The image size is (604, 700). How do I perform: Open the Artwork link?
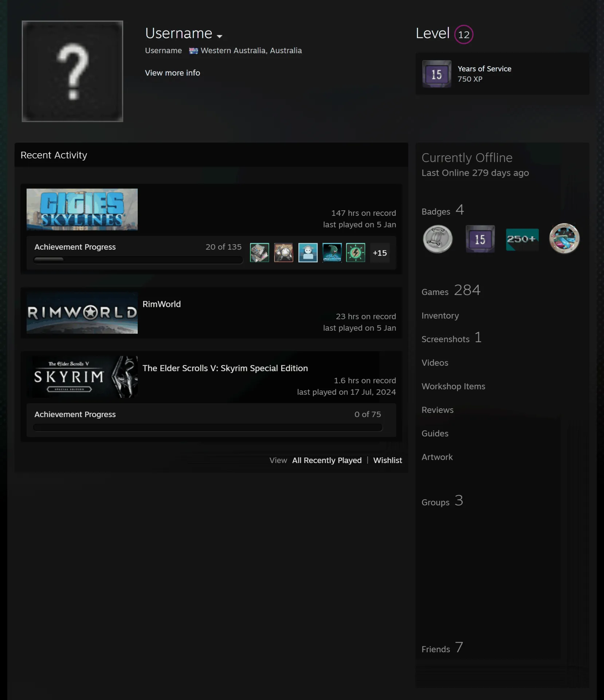pyautogui.click(x=437, y=457)
